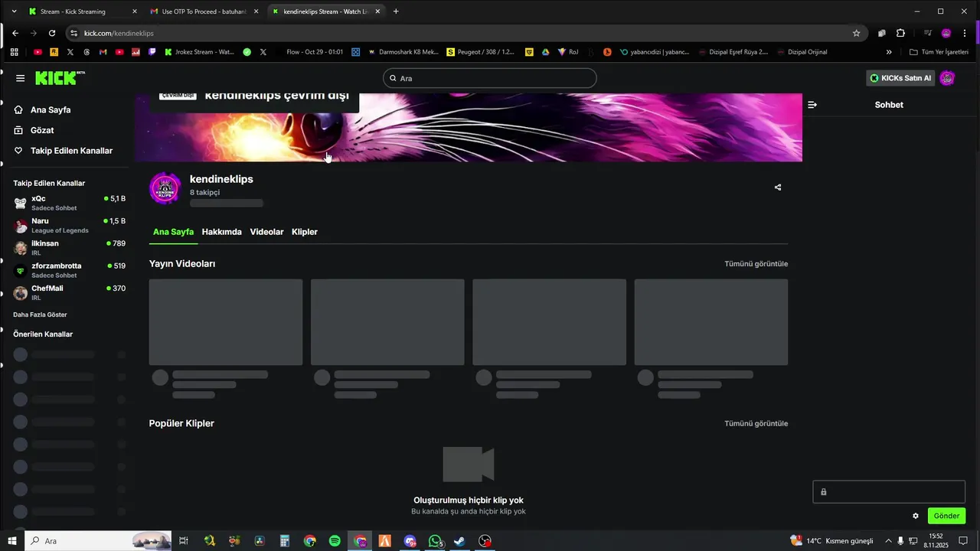Open Task View on the taskbar
This screenshot has width=980, height=551.
pyautogui.click(x=184, y=541)
